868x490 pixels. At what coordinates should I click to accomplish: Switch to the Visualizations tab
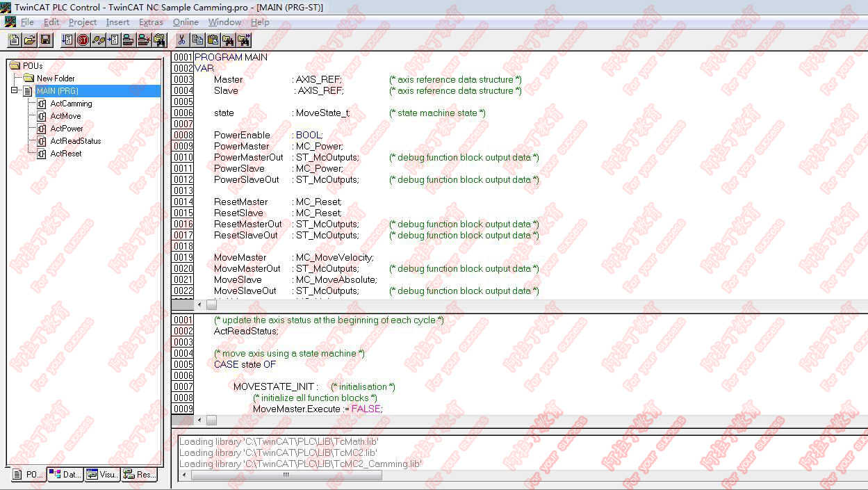click(101, 475)
